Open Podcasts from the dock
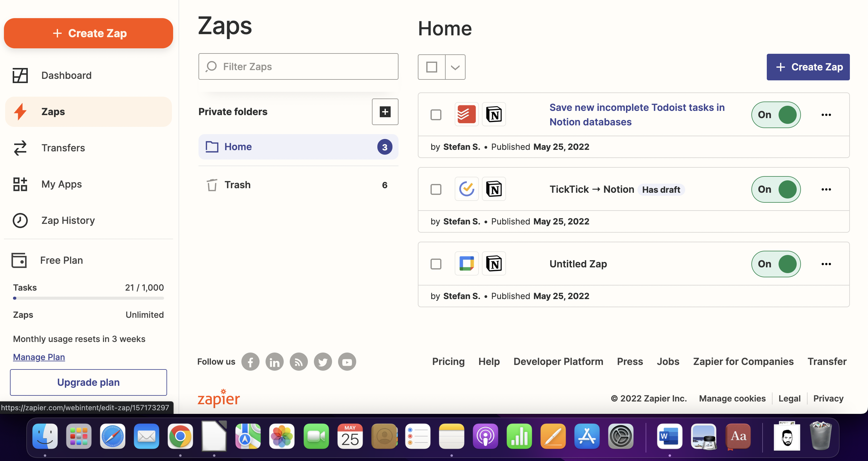This screenshot has height=461, width=868. 485,437
